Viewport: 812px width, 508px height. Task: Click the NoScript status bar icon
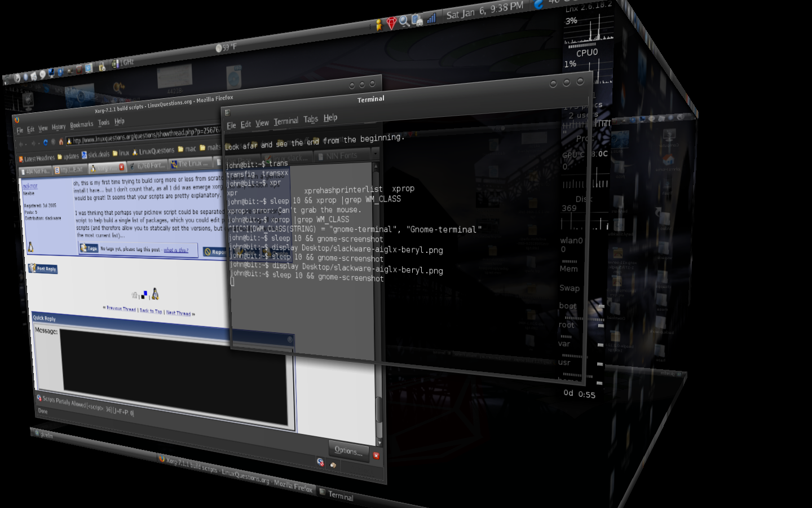pyautogui.click(x=320, y=462)
